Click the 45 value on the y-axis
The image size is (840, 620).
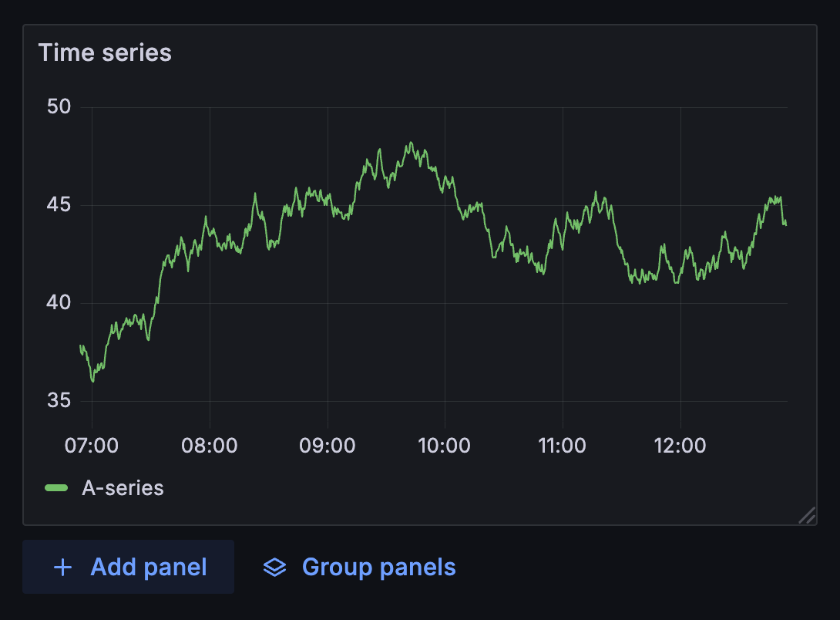tap(59, 205)
